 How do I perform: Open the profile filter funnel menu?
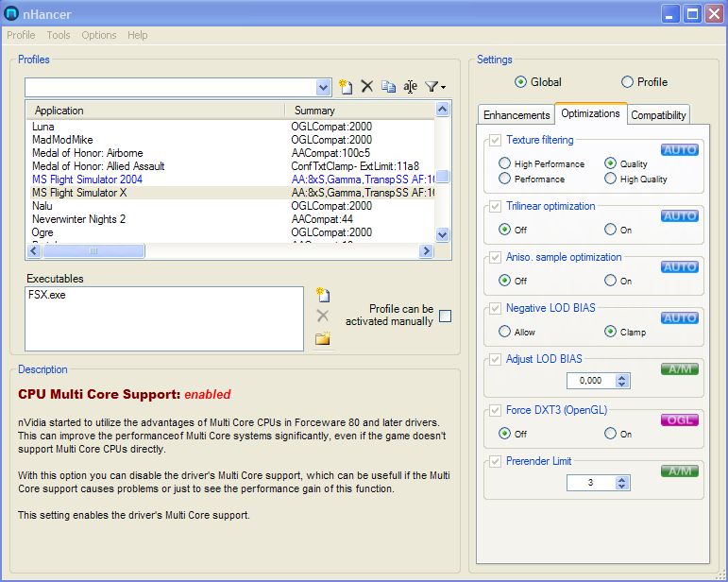pos(435,86)
